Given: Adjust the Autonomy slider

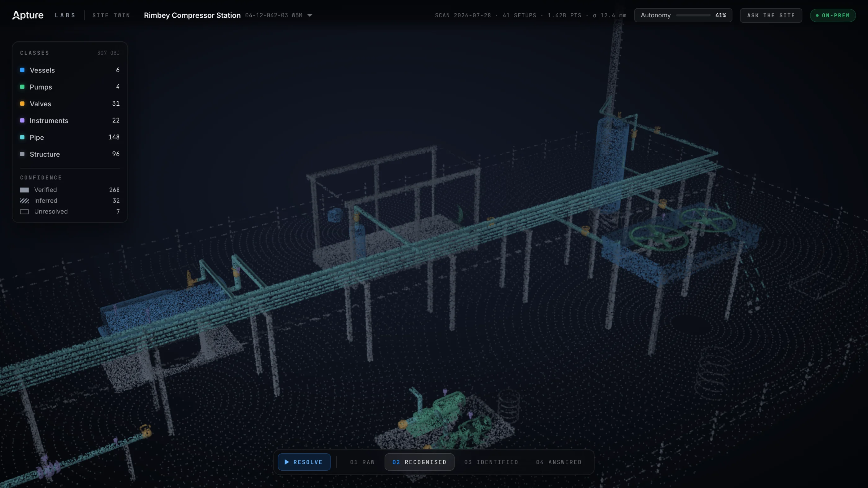Looking at the screenshot, I should pos(693,15).
